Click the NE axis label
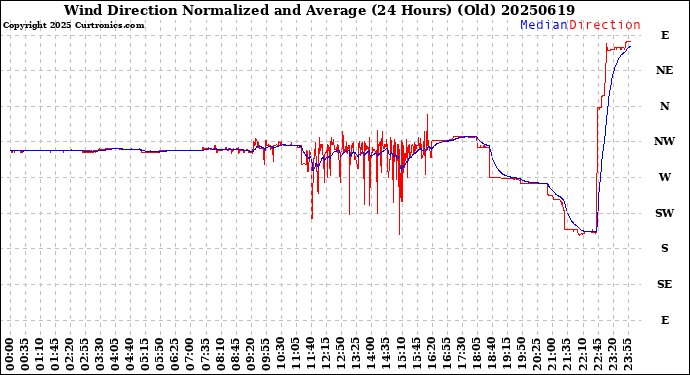The image size is (690, 375). [664, 70]
